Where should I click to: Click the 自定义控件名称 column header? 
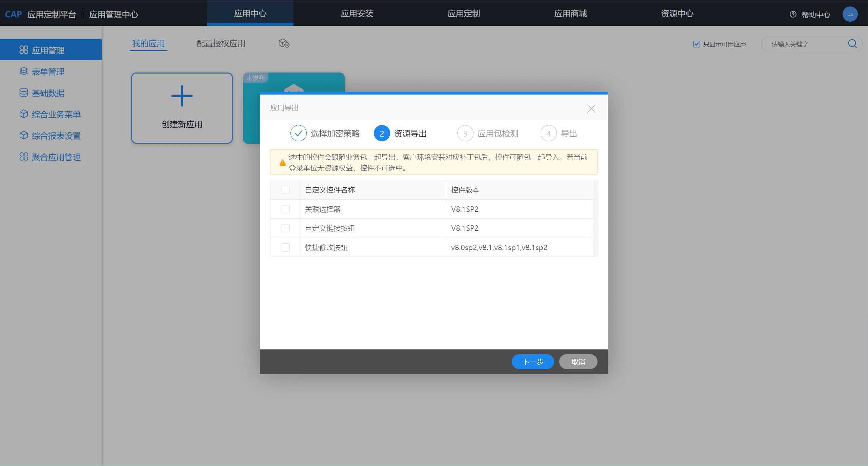click(x=374, y=190)
